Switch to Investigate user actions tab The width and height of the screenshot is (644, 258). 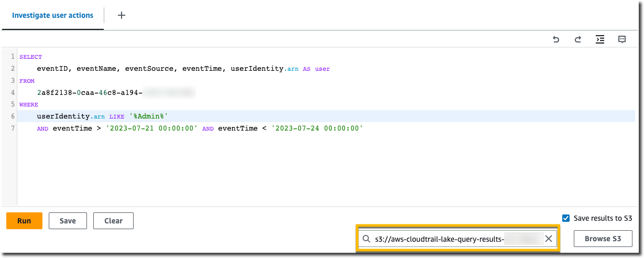coord(52,15)
